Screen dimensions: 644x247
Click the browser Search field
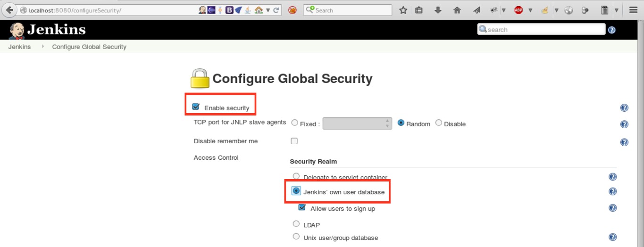pos(348,10)
